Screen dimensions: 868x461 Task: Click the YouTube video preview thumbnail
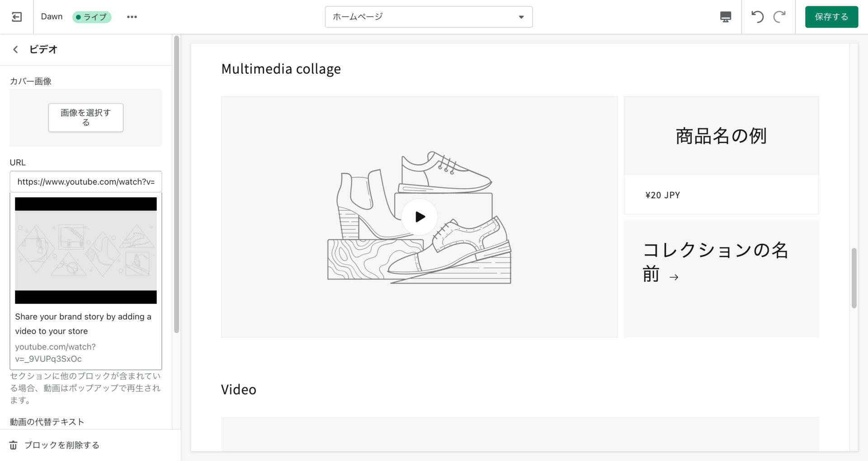coord(85,250)
